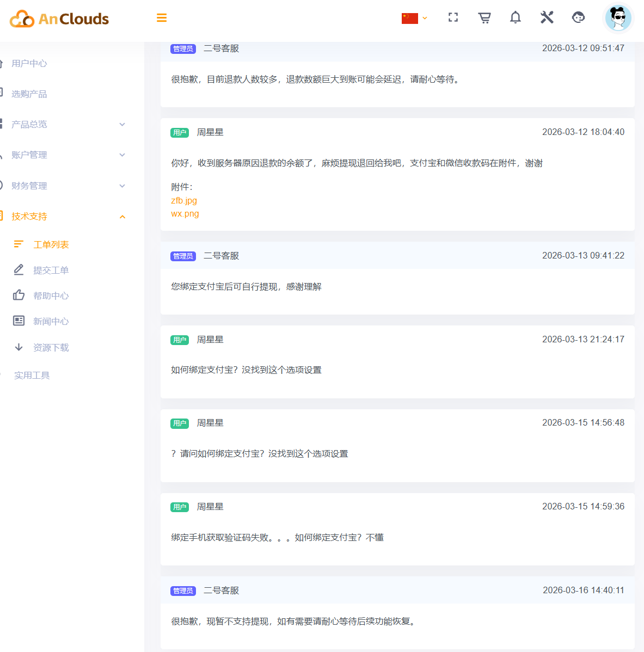This screenshot has width=644, height=652.
Task: Select the 账户管理 menu item
Action: pos(29,155)
